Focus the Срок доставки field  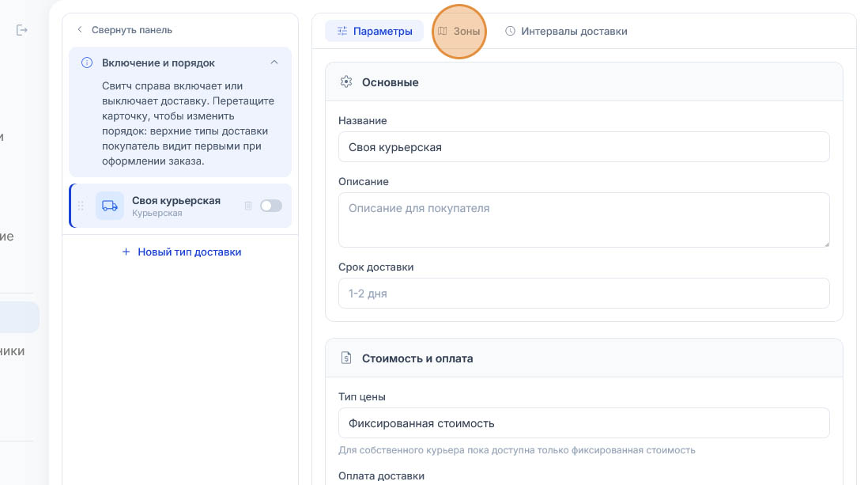(583, 294)
